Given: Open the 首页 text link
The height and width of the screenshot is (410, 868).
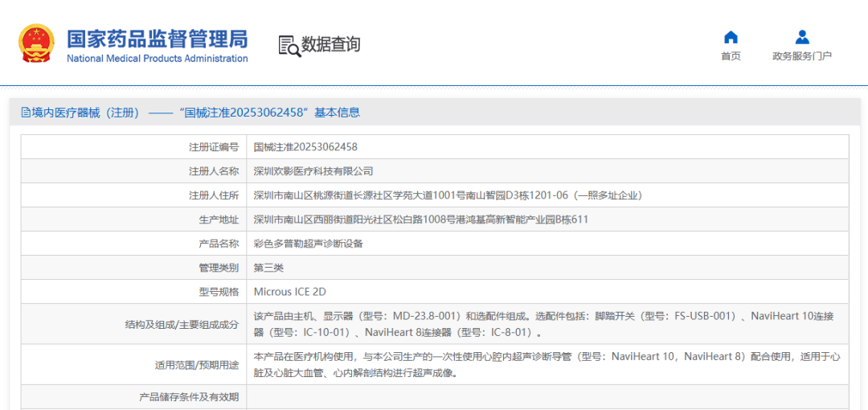Looking at the screenshot, I should click(x=731, y=56).
